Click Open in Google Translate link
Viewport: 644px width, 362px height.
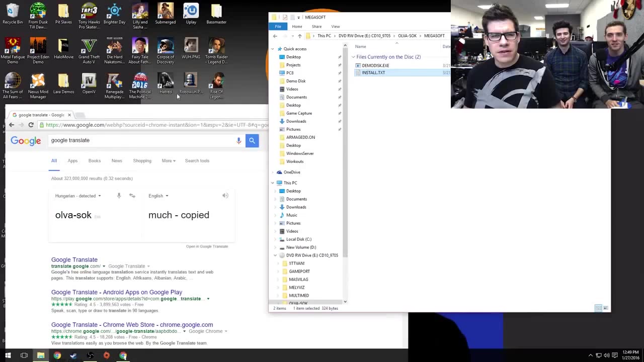[207, 246]
